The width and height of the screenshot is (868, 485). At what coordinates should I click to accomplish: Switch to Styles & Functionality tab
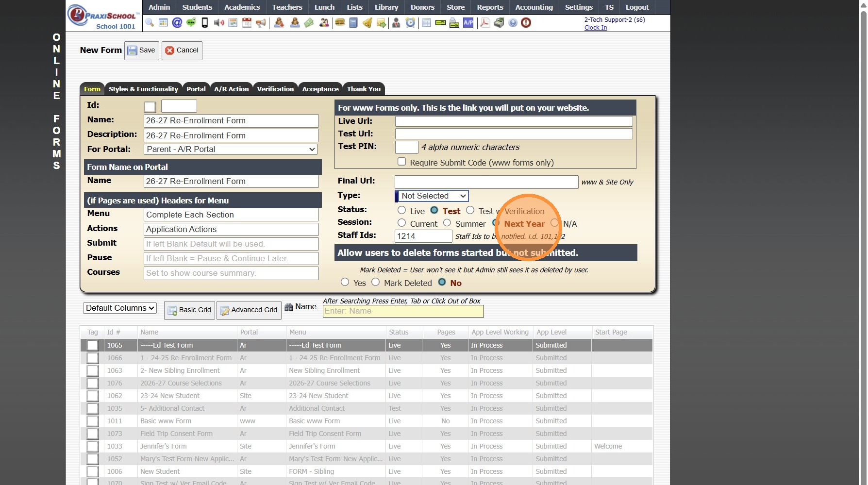pos(143,89)
